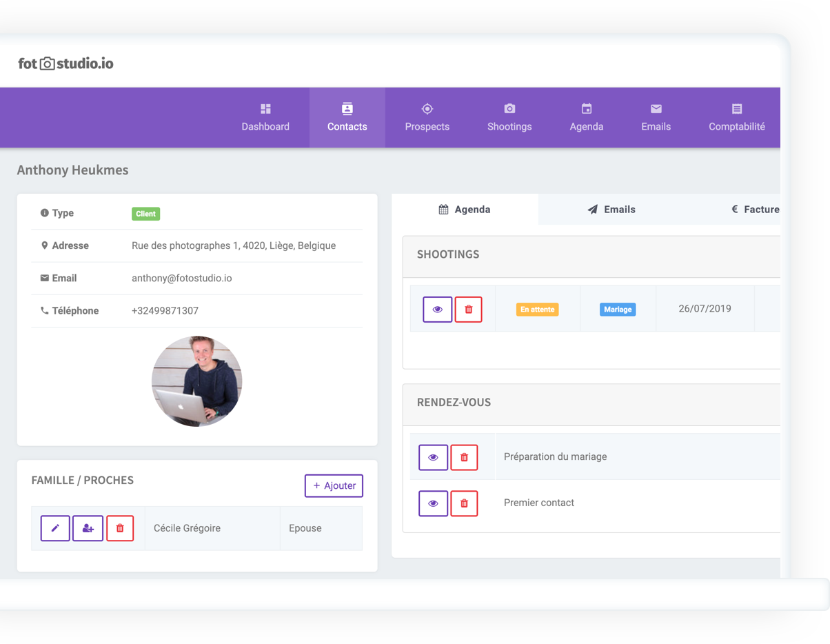Click the contact's round profile photo
The height and width of the screenshot is (644, 830).
pyautogui.click(x=196, y=381)
